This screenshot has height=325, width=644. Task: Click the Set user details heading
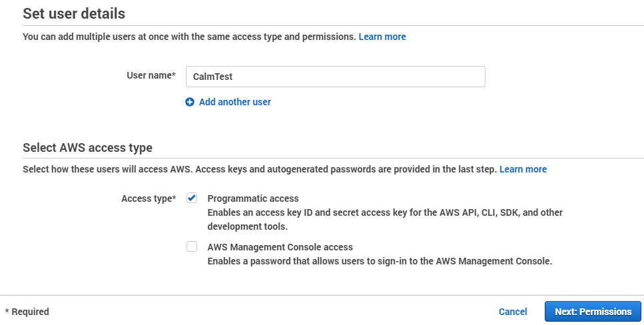point(74,13)
